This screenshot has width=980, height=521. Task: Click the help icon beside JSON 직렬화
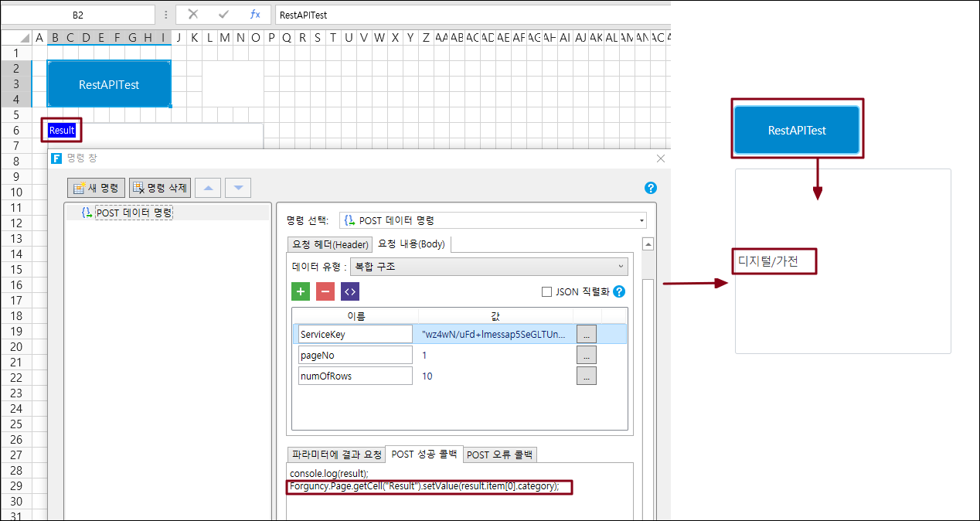(x=618, y=291)
